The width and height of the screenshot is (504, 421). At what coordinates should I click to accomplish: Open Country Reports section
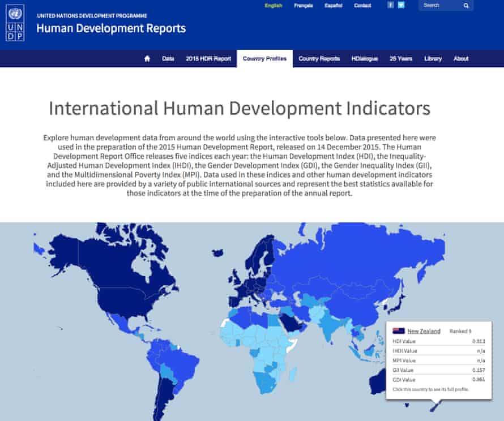[x=318, y=58]
